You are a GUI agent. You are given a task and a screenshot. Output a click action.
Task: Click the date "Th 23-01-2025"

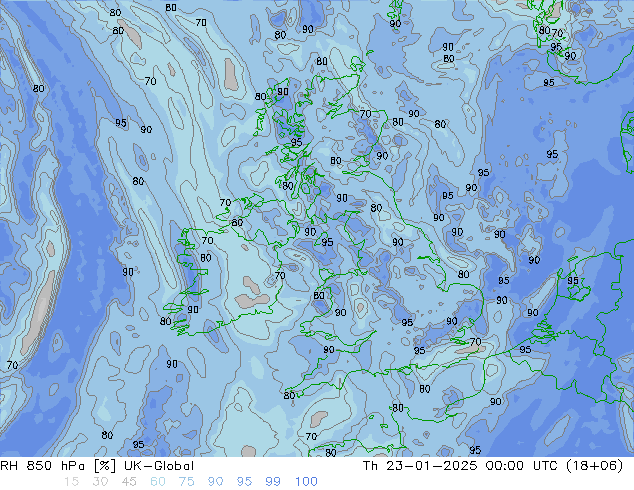point(420,466)
